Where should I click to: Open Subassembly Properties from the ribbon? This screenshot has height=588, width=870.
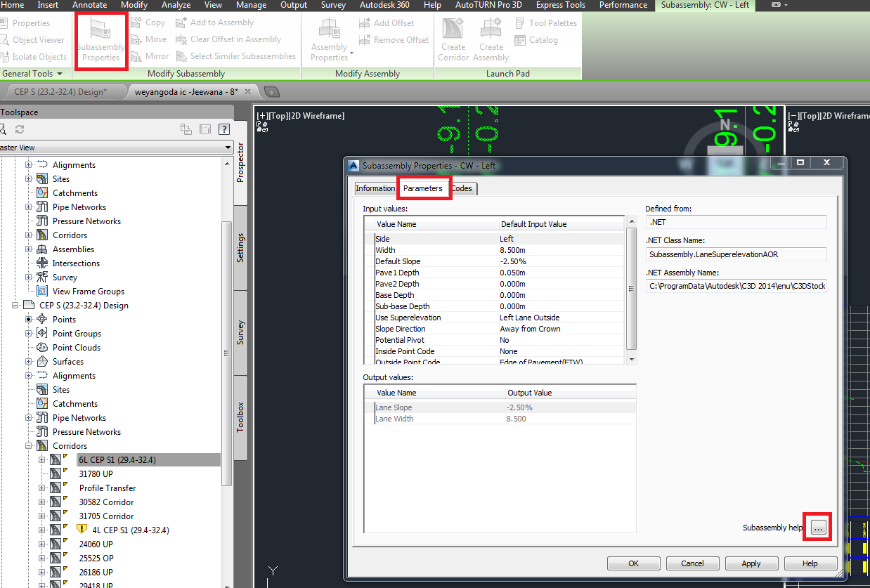tap(100, 41)
